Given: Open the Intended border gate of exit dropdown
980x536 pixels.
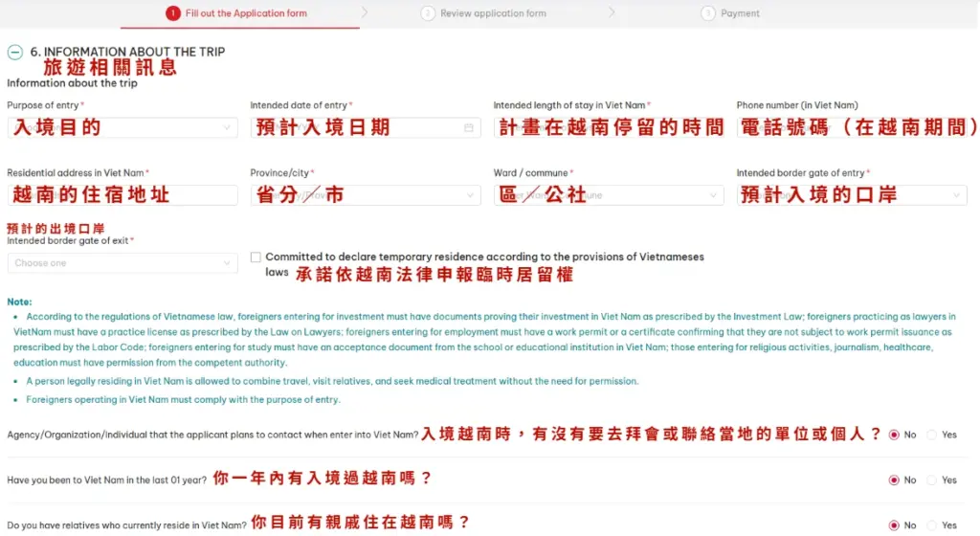Looking at the screenshot, I should coord(122,263).
